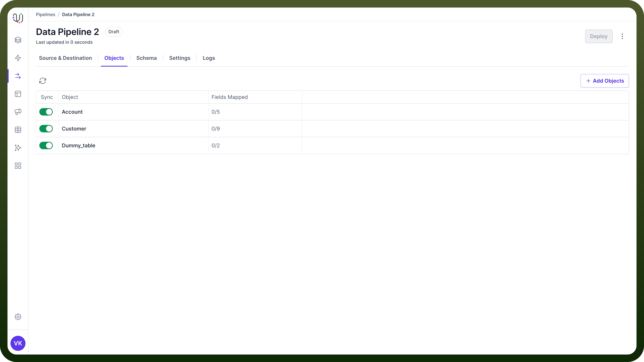Open the table grid sidebar icon
Image resolution: width=644 pixels, height=362 pixels.
(18, 130)
